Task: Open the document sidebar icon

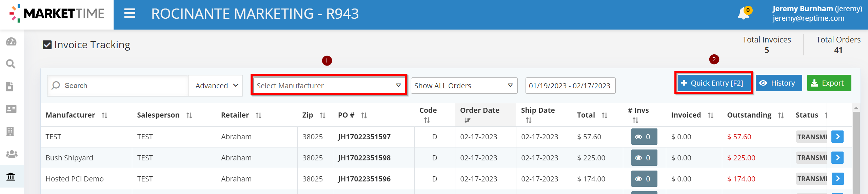Action: pos(10,86)
